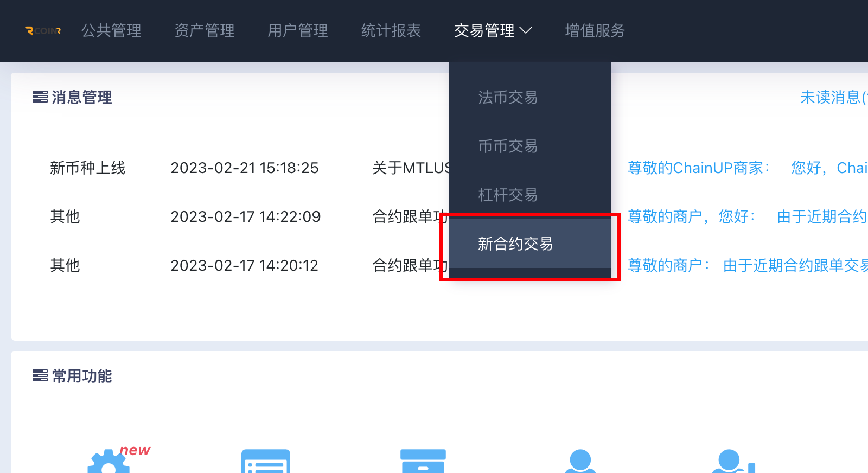Open the 交易管理 menu
The image size is (868, 473).
(484, 31)
